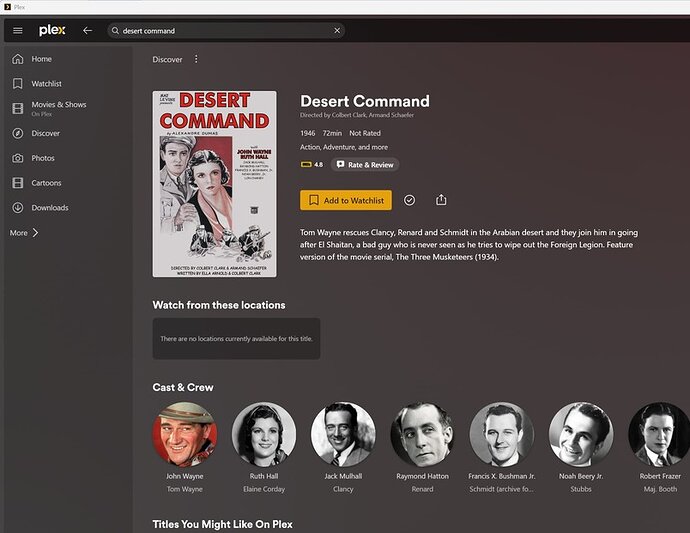Click the Discover compass icon

click(18, 133)
